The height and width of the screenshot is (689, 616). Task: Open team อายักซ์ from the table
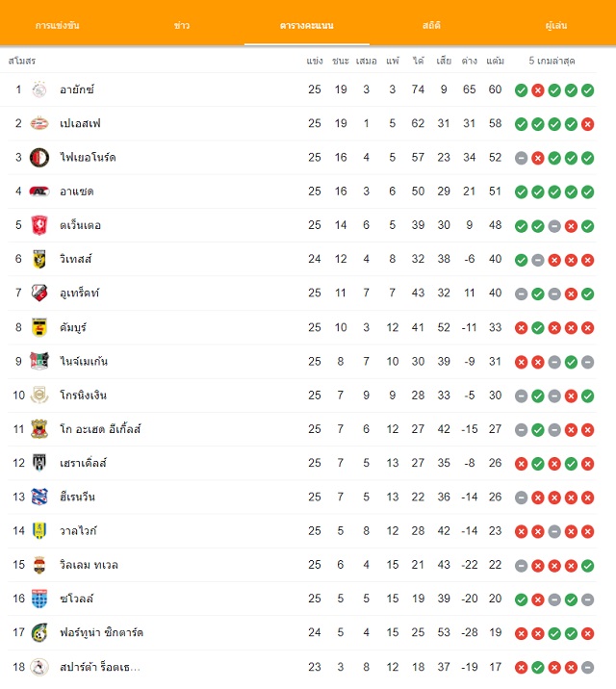(77, 89)
